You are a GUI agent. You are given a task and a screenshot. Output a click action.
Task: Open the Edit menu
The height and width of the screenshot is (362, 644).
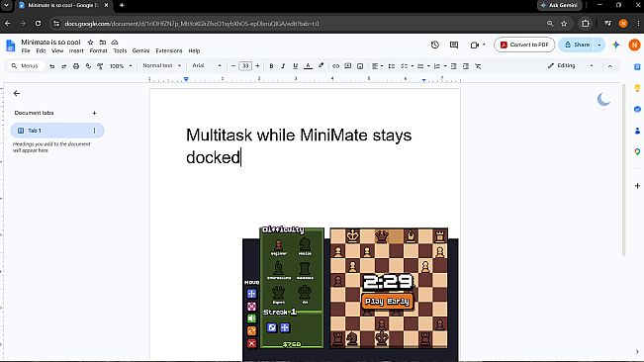coord(41,50)
